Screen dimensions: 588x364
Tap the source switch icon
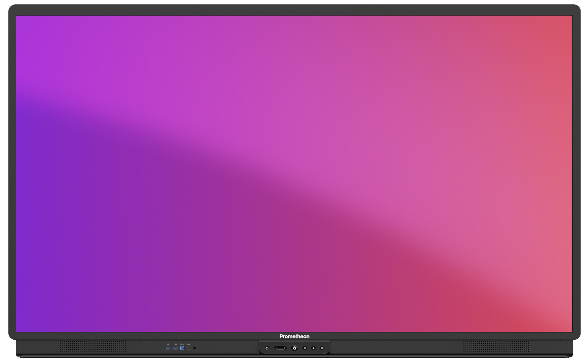(322, 348)
